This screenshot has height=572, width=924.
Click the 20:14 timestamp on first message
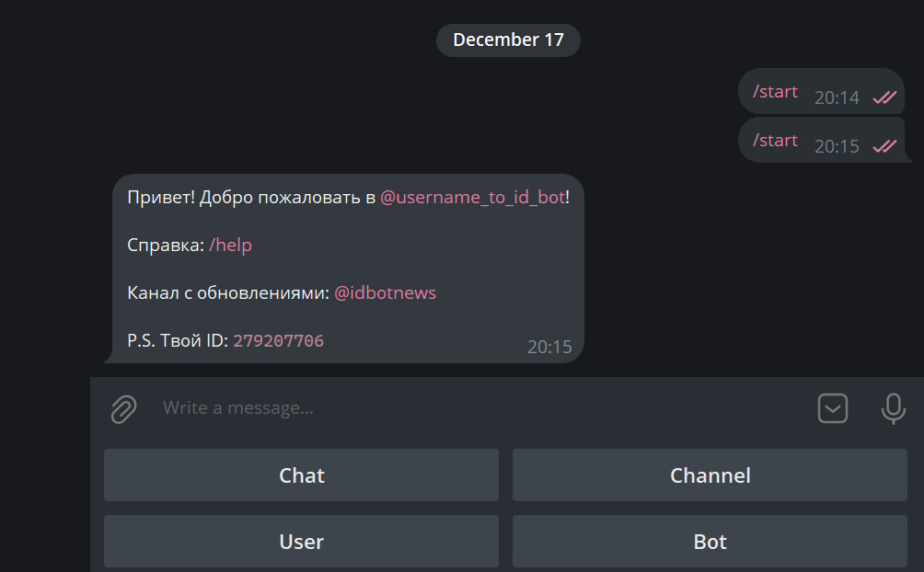[837, 97]
